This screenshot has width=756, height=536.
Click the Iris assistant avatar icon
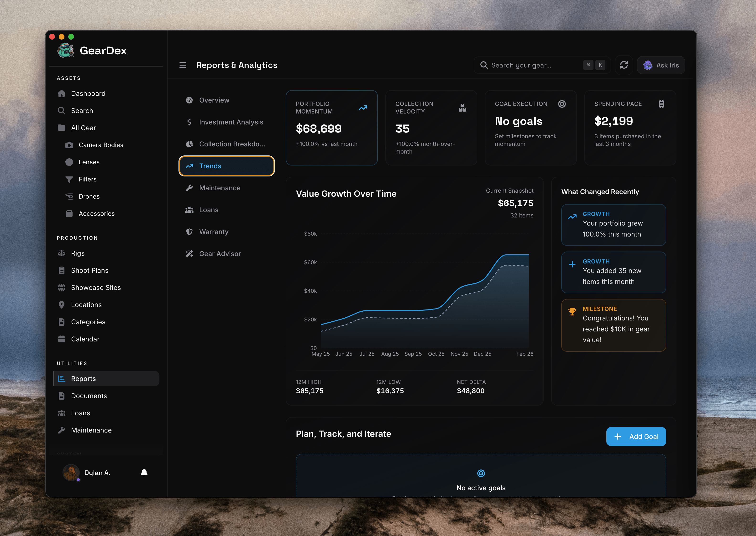(648, 65)
